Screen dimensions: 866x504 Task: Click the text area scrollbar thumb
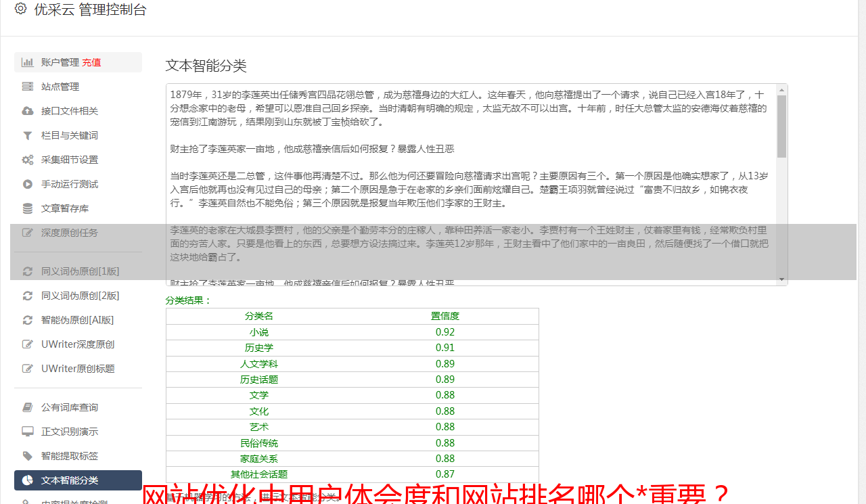point(782,127)
